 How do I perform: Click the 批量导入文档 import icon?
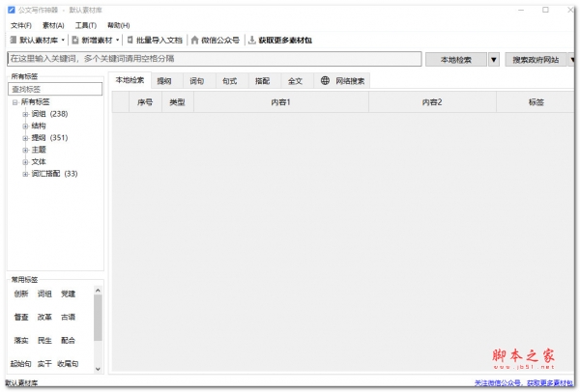pos(130,40)
